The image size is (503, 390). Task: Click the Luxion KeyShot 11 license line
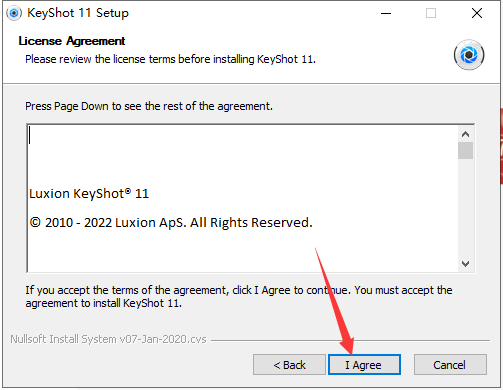point(89,194)
